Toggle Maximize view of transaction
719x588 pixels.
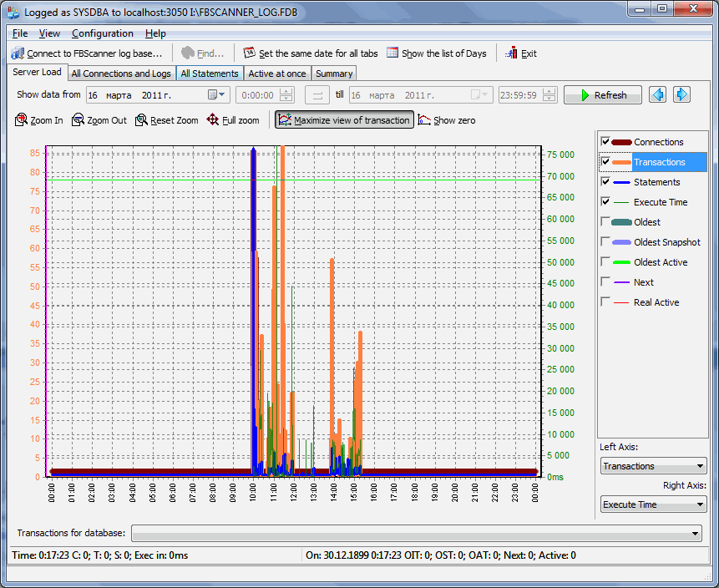(344, 120)
